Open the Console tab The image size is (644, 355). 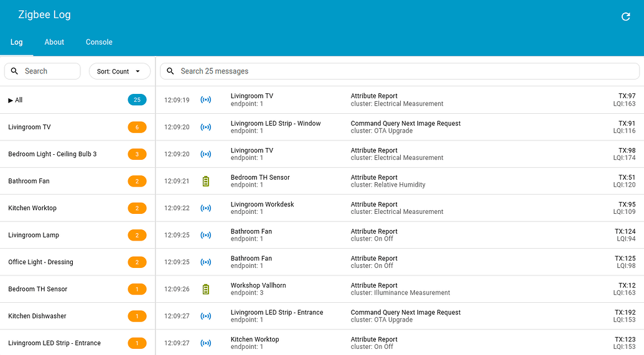tap(99, 42)
